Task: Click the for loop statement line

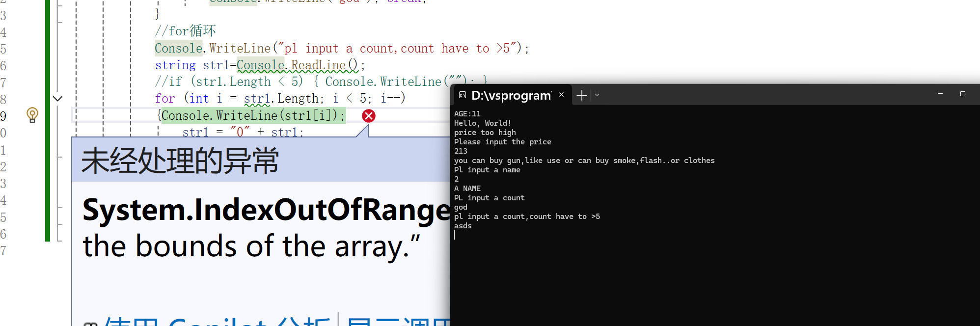Action: pos(280,99)
